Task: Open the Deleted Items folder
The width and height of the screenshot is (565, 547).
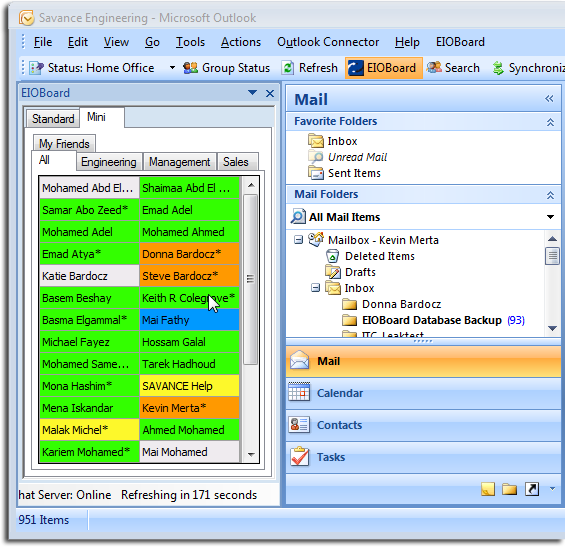Action: click(x=370, y=256)
